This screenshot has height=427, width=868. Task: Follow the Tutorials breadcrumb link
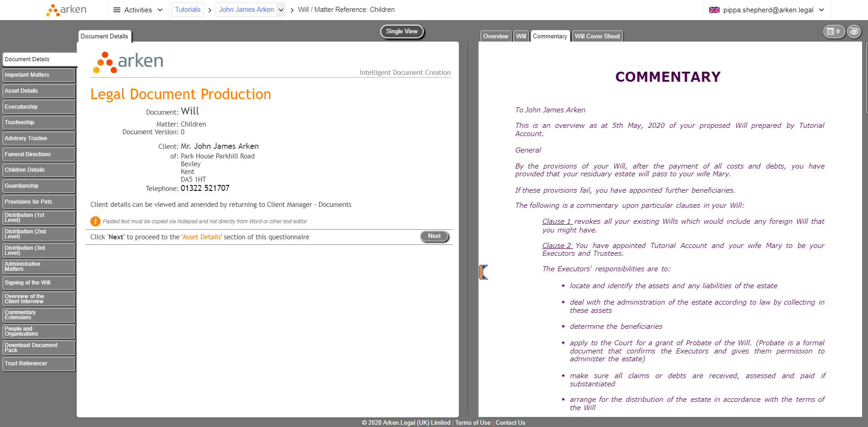(188, 10)
